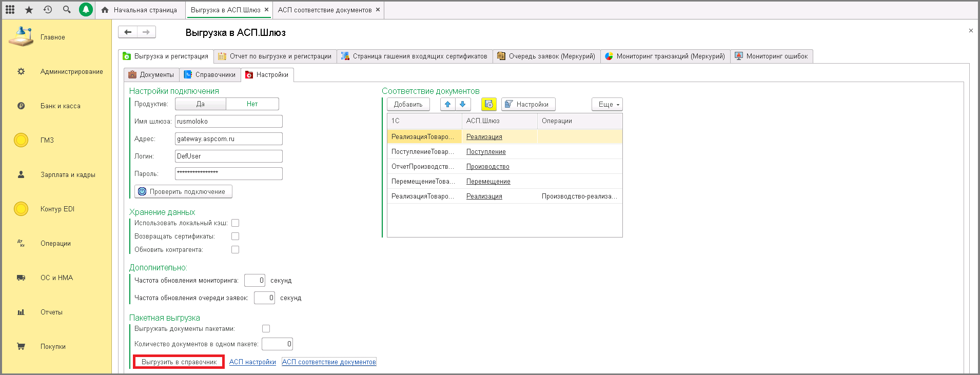Enable Выгружать документы пакетами checkbox

point(266,329)
